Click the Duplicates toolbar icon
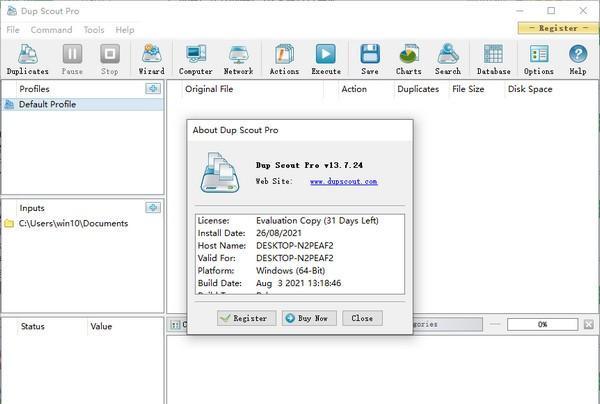The image size is (600, 404). tap(28, 59)
